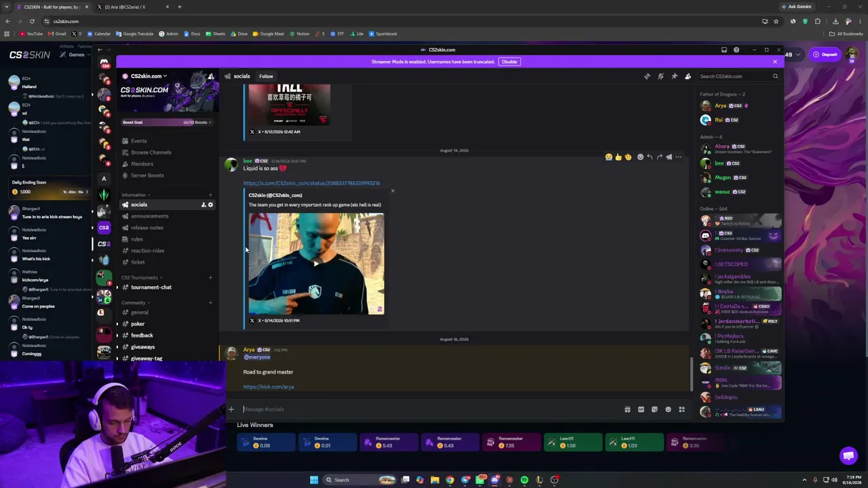Reply to bee's message
The height and width of the screenshot is (488, 868).
650,157
